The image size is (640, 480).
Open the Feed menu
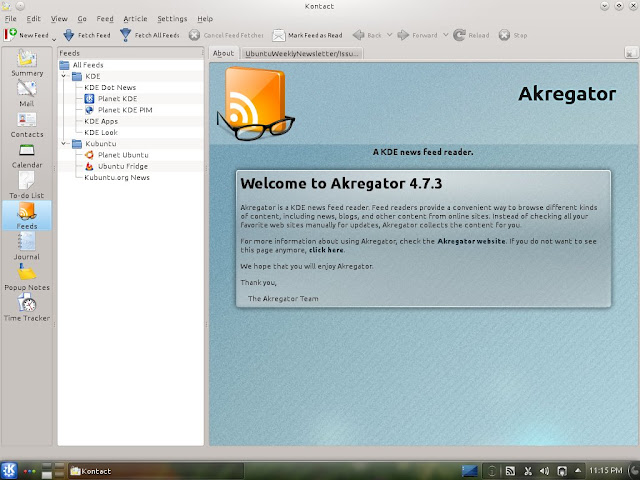point(105,19)
